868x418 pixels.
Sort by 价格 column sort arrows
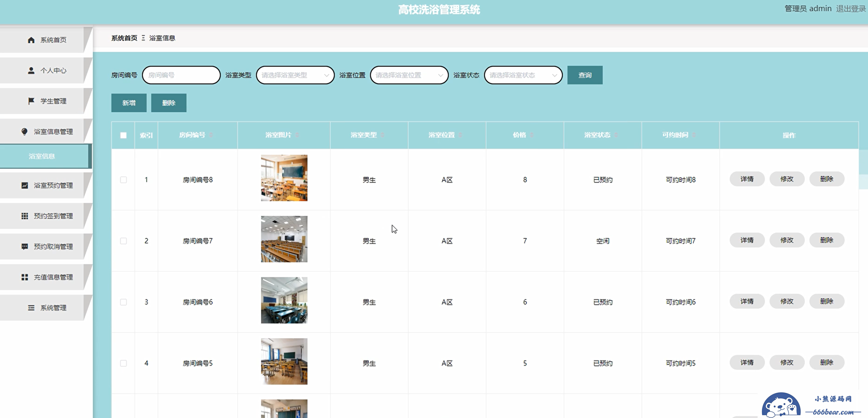coord(532,135)
